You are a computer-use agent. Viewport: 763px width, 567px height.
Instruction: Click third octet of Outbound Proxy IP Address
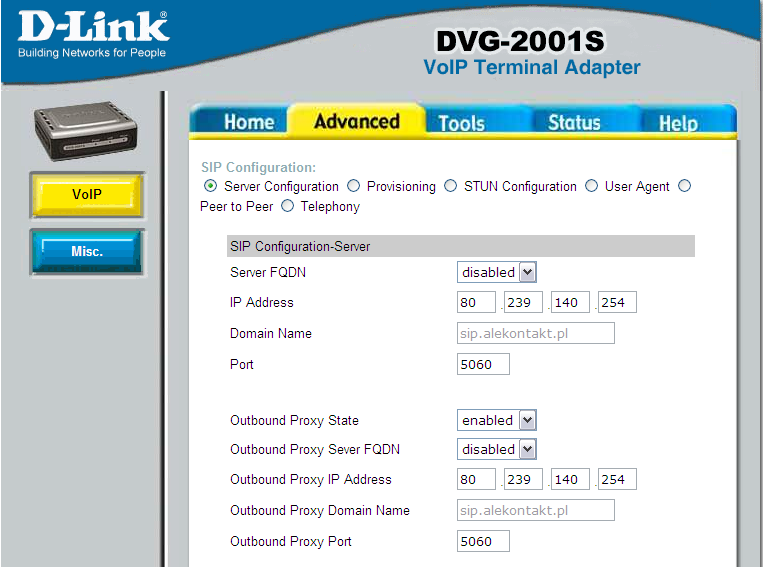570,479
